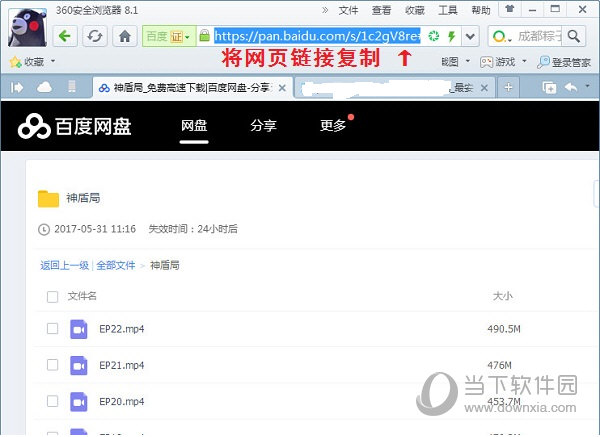Toggle the select-all 文件名 checkbox

coord(53,296)
